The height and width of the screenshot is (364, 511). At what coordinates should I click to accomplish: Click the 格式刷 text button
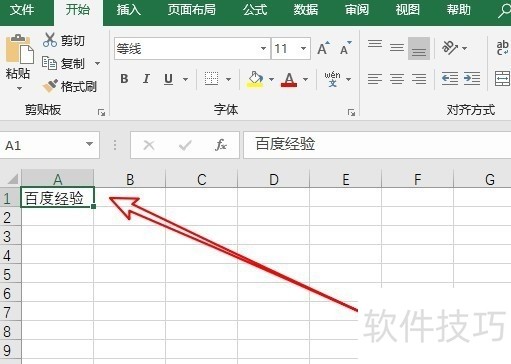tap(79, 87)
